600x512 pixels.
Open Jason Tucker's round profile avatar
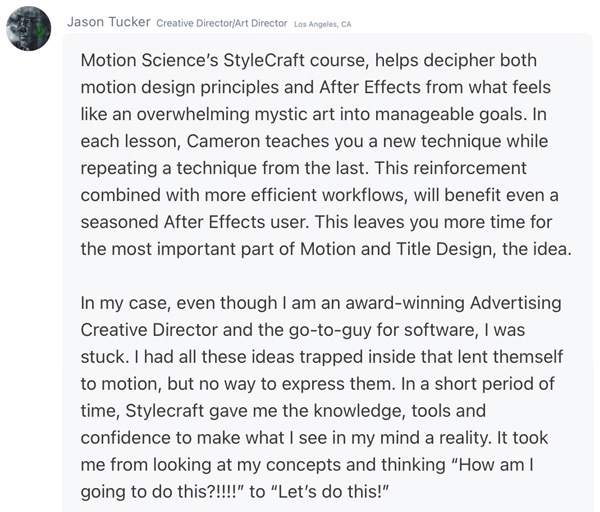(28, 28)
